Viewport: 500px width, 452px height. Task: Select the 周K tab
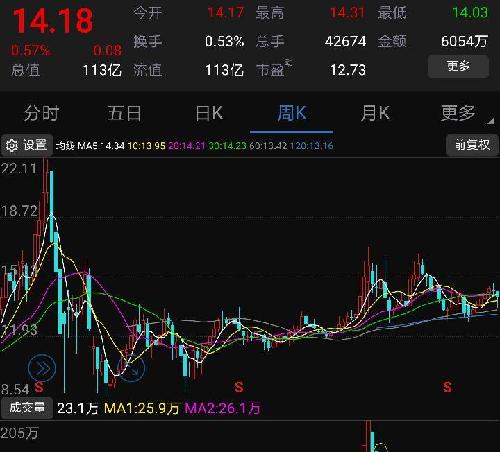[x=292, y=113]
